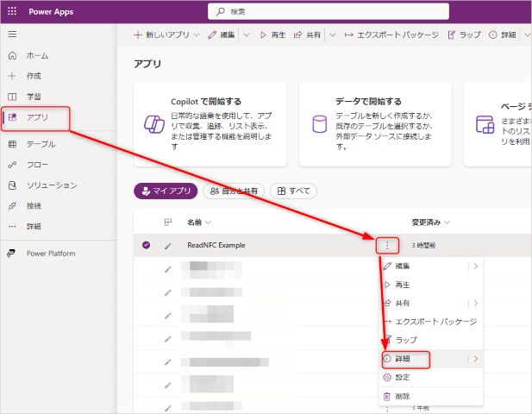Open the データで開始する card
Screen dimensions: 532x414
[375, 124]
